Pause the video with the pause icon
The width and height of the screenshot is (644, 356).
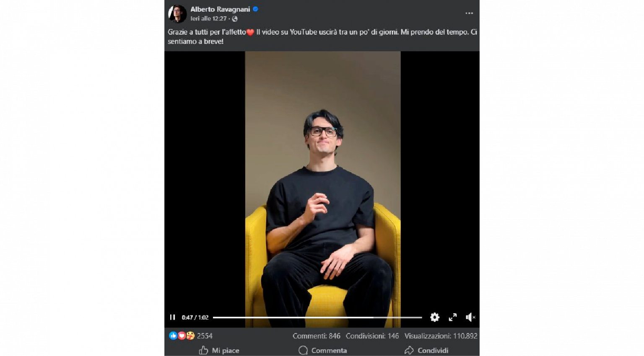point(172,317)
